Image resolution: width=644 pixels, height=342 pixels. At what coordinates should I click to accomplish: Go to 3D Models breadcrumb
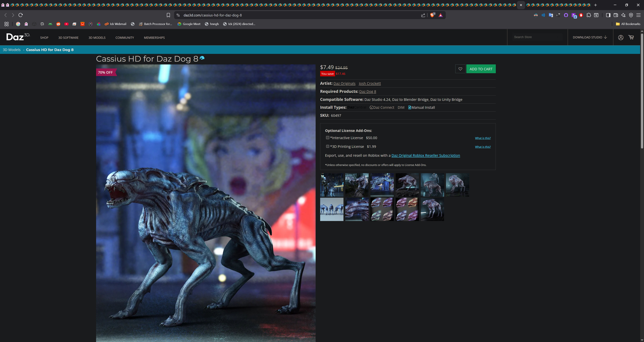[12, 50]
